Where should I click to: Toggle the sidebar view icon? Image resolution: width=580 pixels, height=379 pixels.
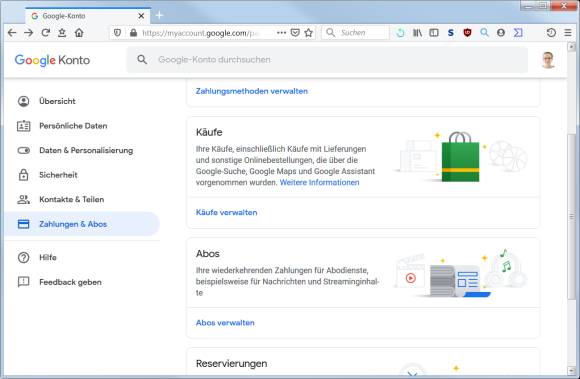pos(434,33)
